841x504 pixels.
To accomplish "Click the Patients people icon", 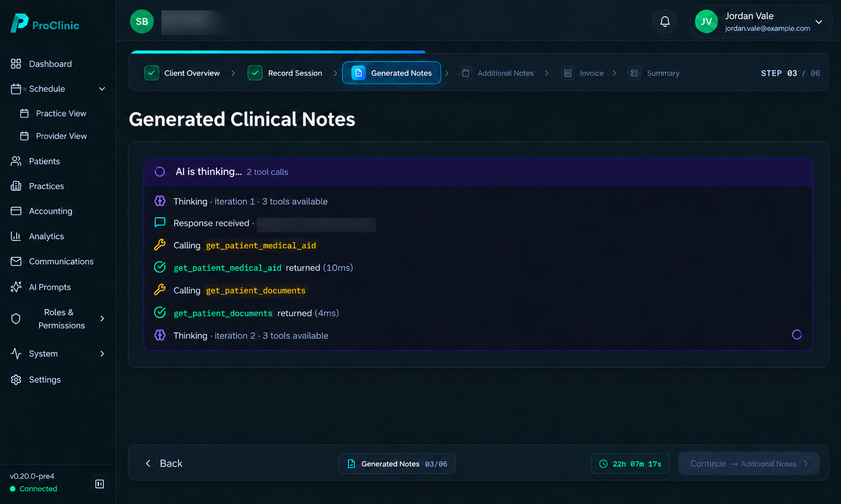I will pyautogui.click(x=16, y=161).
